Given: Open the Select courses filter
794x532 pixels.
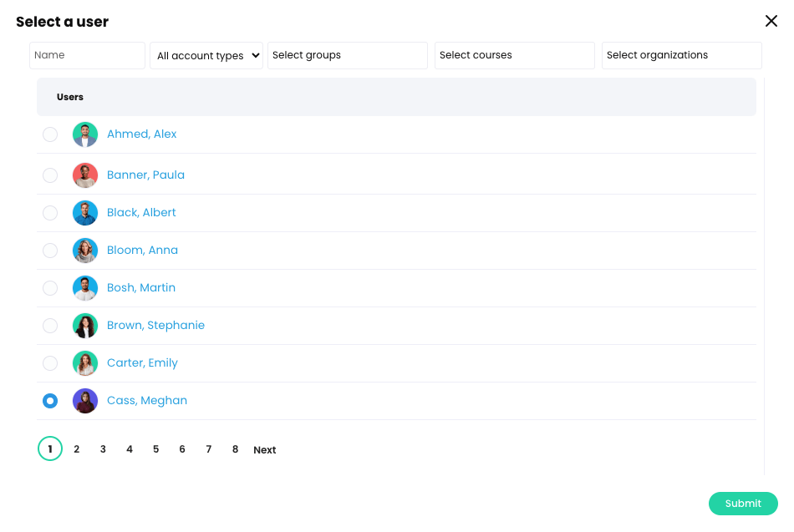Looking at the screenshot, I should pyautogui.click(x=515, y=55).
